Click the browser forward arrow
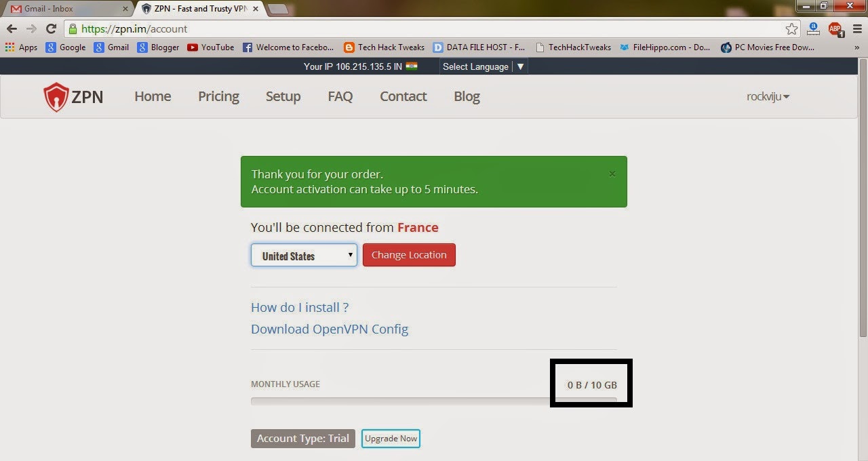This screenshot has width=868, height=461. pos(31,28)
